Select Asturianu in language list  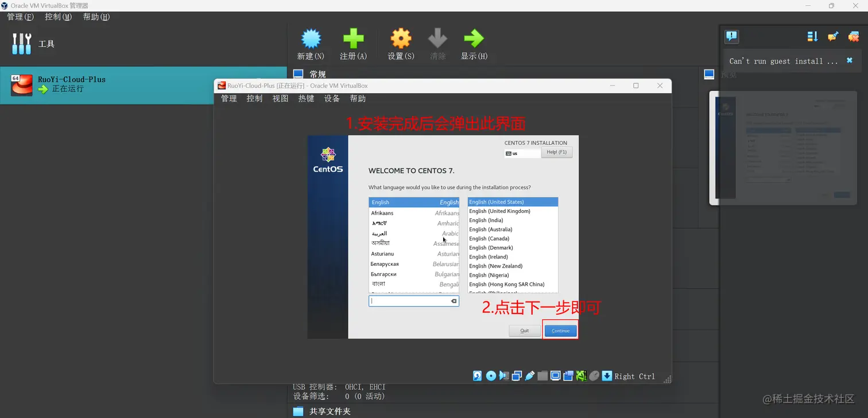point(414,254)
